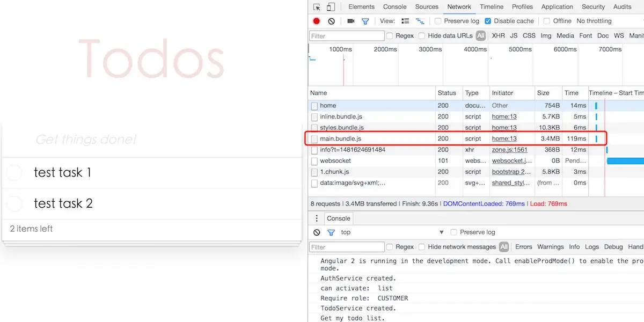
Task: Mark 'test task 2' as complete
Action: (14, 203)
